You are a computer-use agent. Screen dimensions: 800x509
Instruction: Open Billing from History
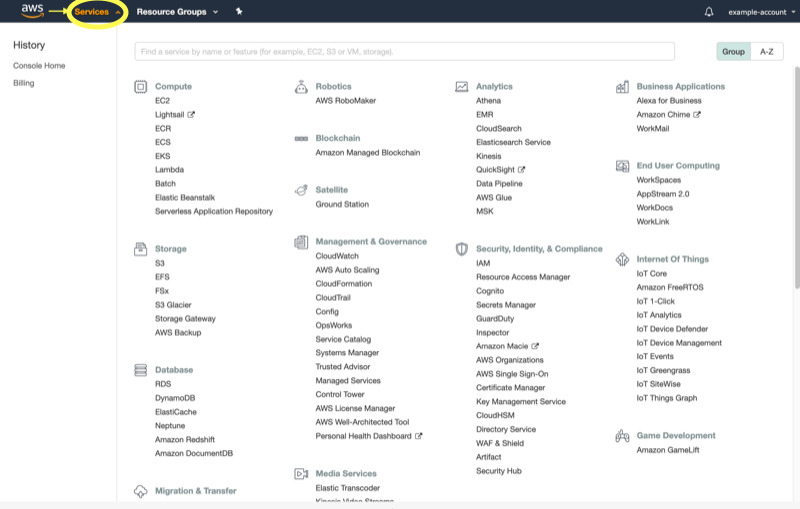tap(23, 83)
